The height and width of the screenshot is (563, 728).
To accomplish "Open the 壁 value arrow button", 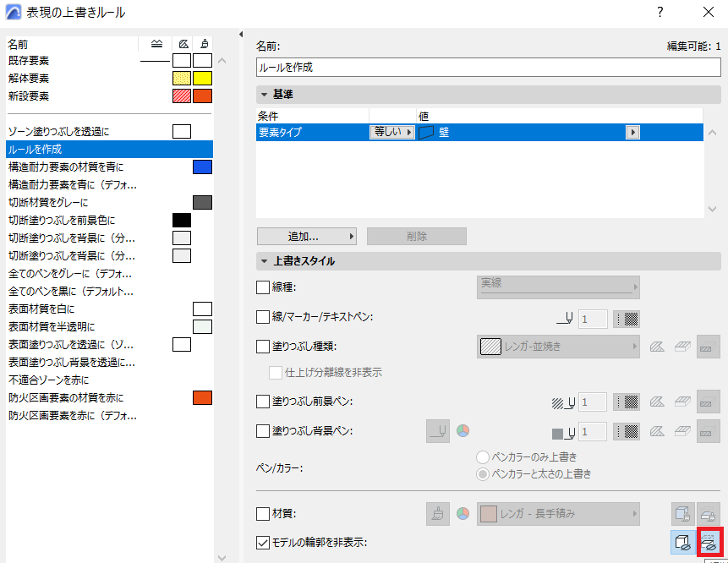I will click(x=632, y=132).
